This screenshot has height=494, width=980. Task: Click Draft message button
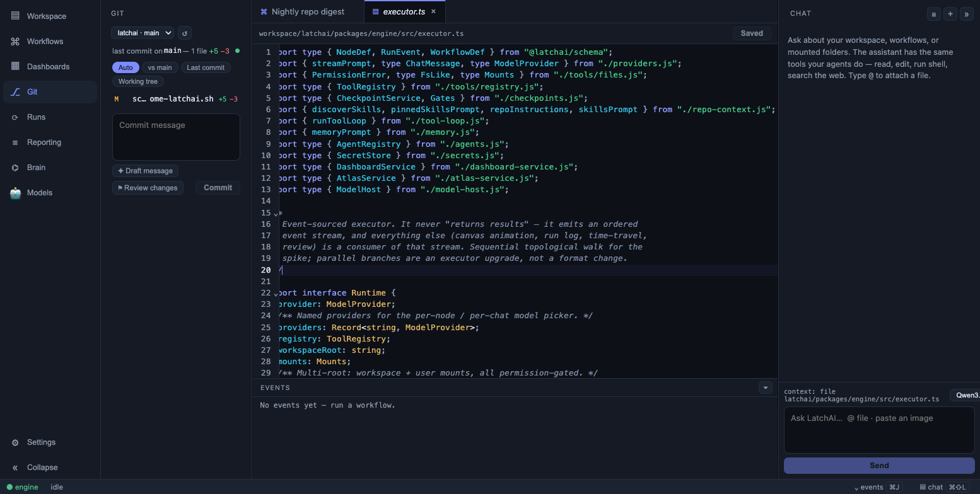point(146,171)
